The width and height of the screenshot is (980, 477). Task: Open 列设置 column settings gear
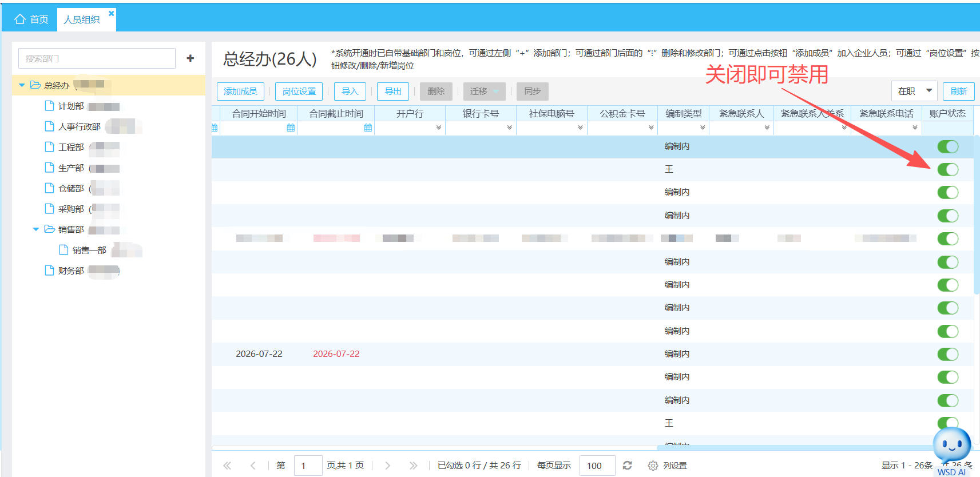click(653, 466)
